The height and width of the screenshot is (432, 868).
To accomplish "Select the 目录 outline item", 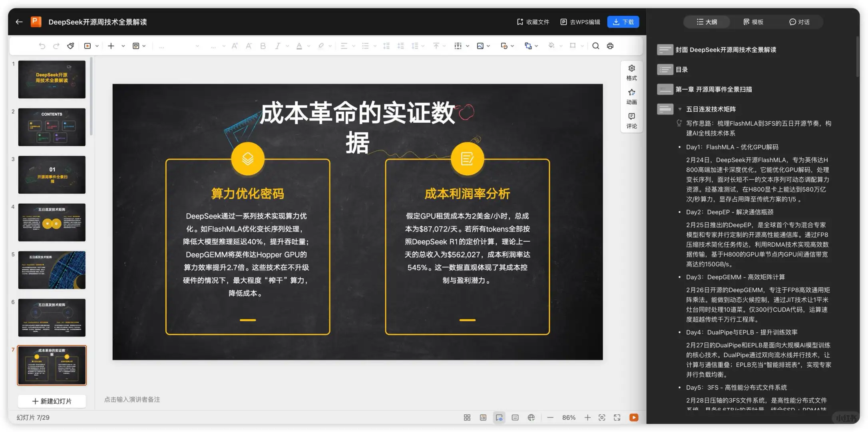I will tap(681, 70).
